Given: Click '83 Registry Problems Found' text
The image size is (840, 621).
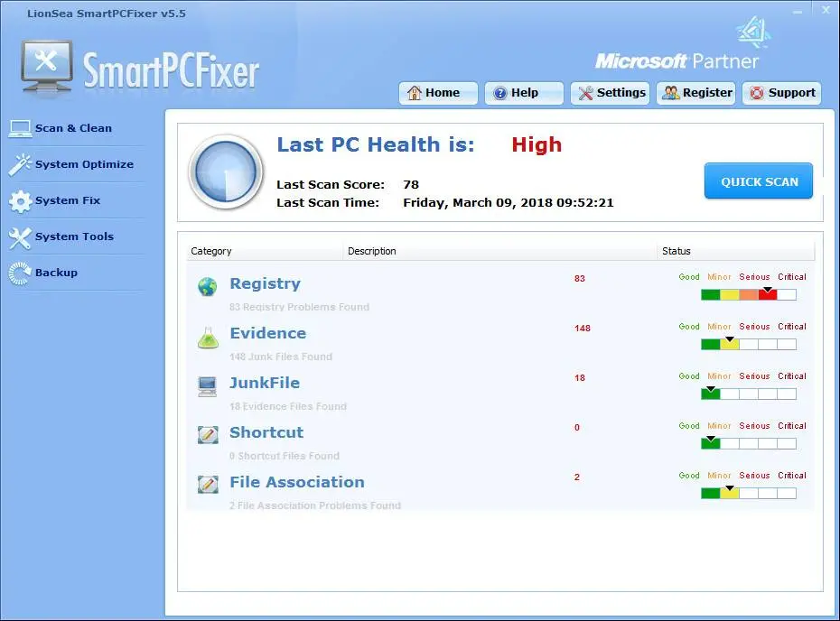Looking at the screenshot, I should click(x=300, y=307).
